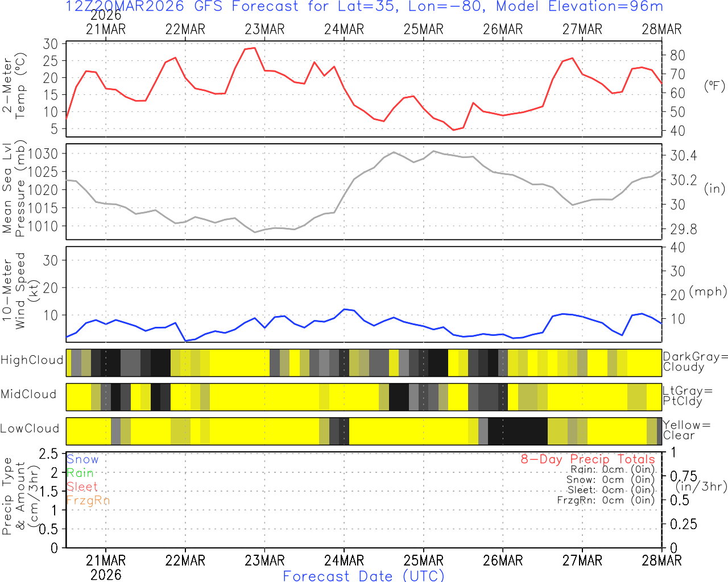The image size is (728, 582).
Task: Click the wide black LowCloud block after 26MAR
Action: pyautogui.click(x=518, y=431)
